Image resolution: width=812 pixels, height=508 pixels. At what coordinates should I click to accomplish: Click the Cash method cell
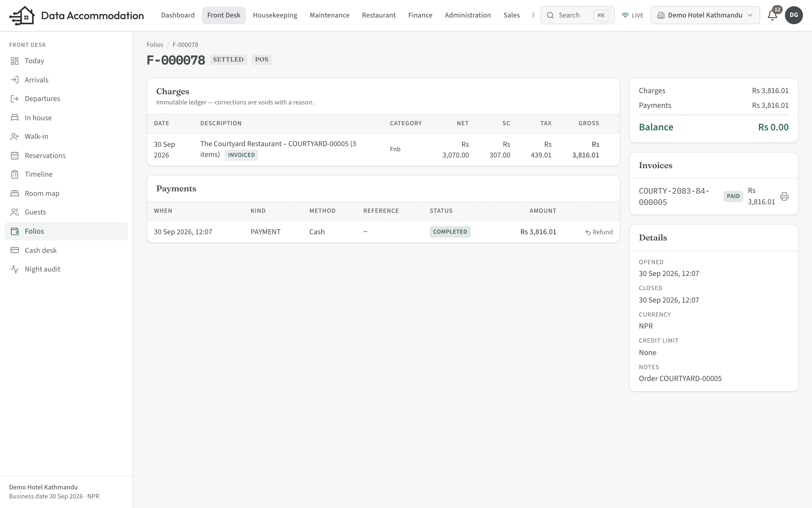pyautogui.click(x=317, y=232)
